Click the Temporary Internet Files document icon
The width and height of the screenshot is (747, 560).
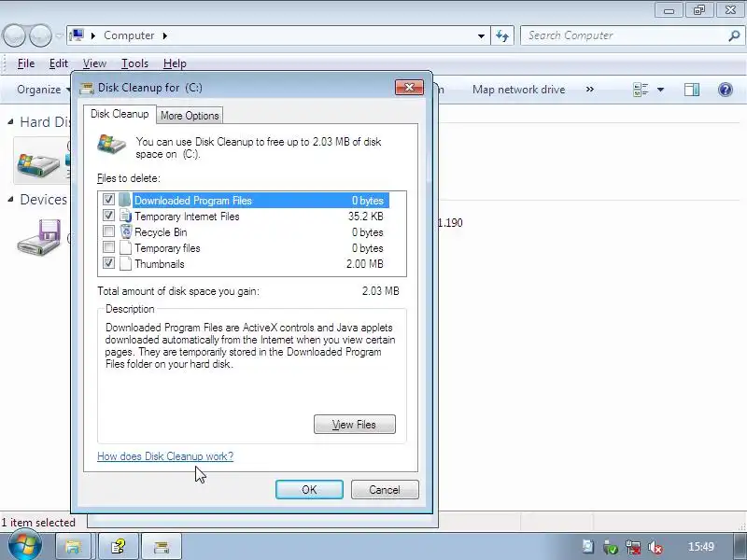point(125,216)
